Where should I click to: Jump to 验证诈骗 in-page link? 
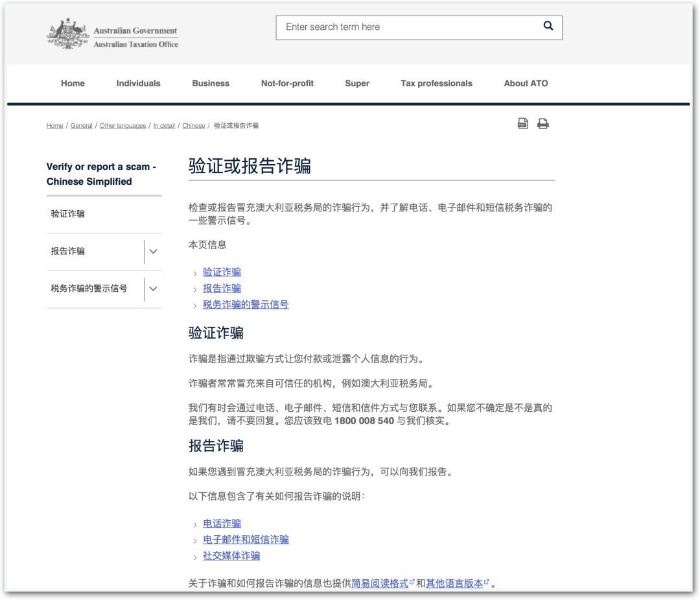click(x=222, y=272)
